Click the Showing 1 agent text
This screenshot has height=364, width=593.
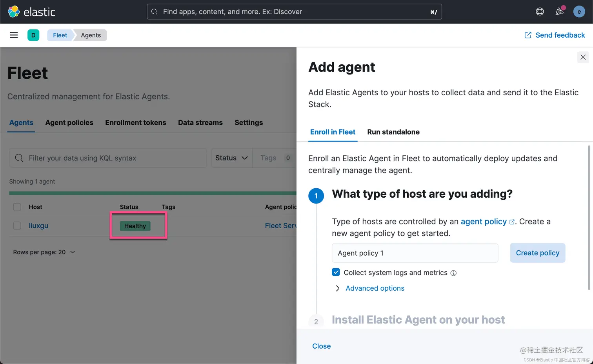(32, 182)
